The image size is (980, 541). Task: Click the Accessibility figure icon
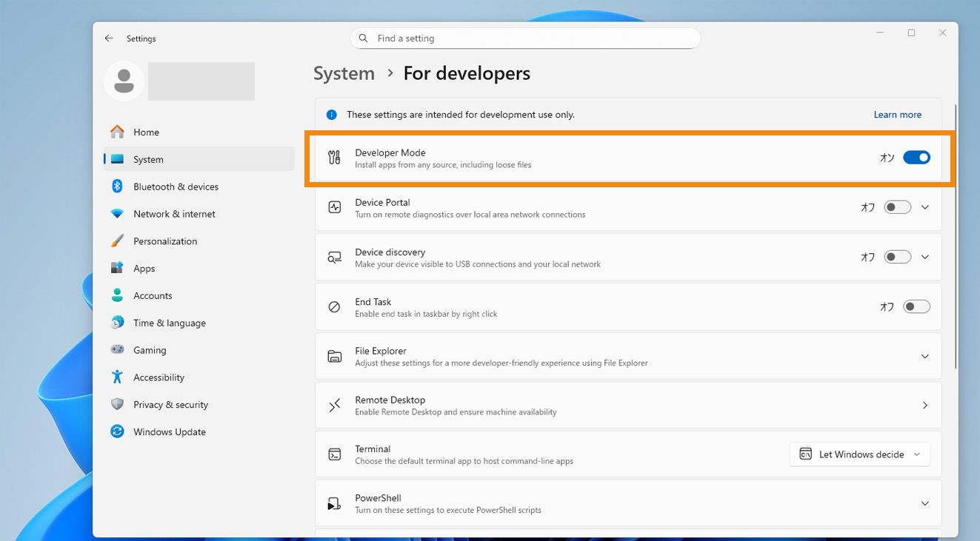117,377
